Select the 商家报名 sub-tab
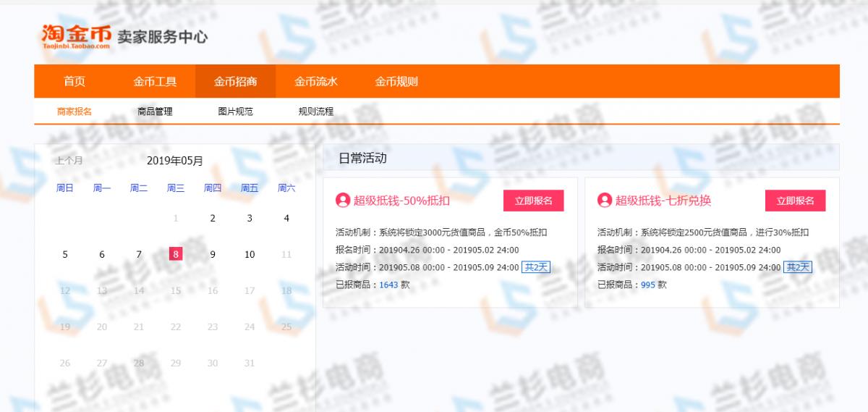 click(x=75, y=112)
